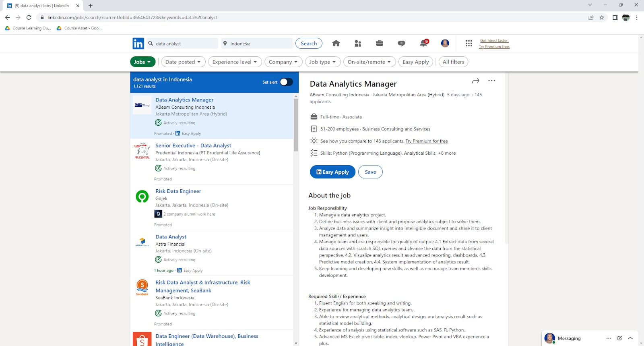The image size is (644, 346).
Task: Open the Messaging speech bubble icon in navbar
Action: pyautogui.click(x=401, y=44)
